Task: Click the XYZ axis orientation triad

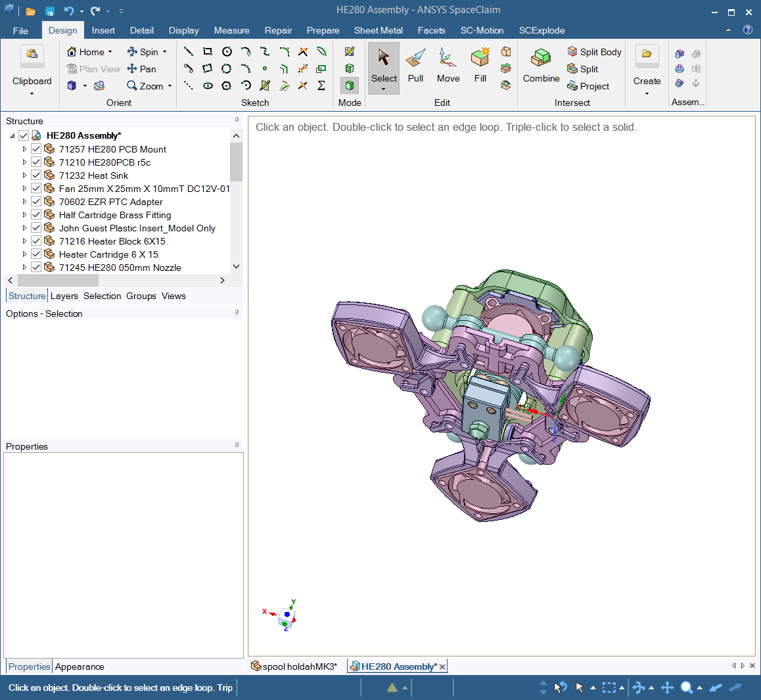Action: pyautogui.click(x=286, y=616)
